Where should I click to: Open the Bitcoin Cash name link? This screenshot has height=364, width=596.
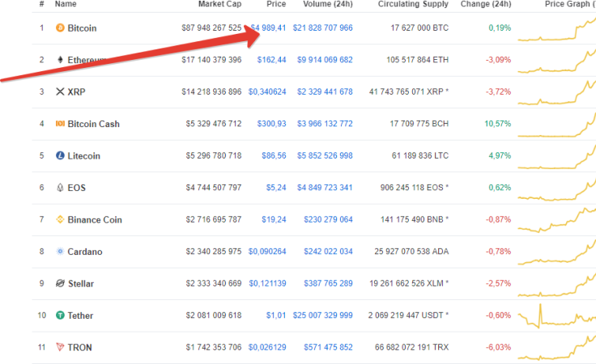93,124
